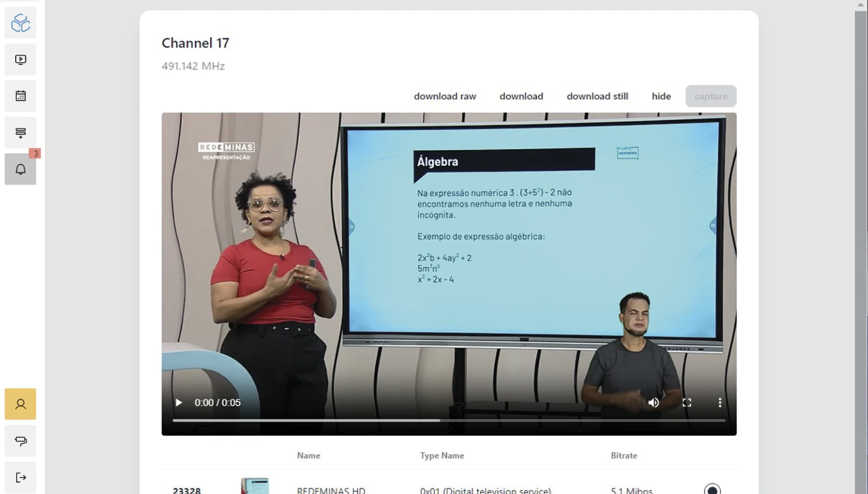Mute the video with the speaker icon
Screen dimensions: 868x494
coord(654,402)
